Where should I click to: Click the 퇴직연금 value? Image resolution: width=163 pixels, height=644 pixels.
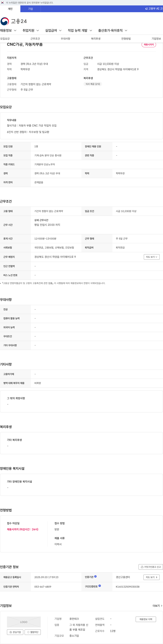coord(120,248)
